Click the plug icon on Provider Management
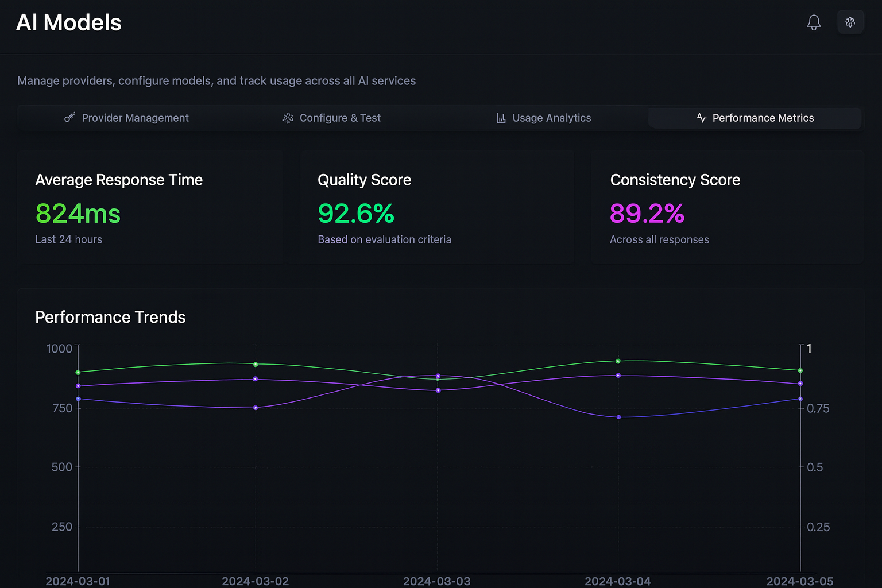Viewport: 882px width, 588px height. click(69, 118)
